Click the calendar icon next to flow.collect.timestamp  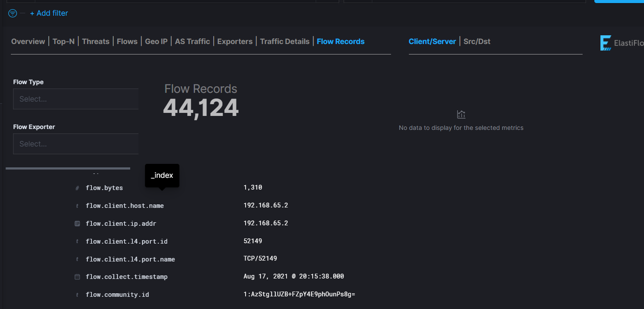coord(77,277)
